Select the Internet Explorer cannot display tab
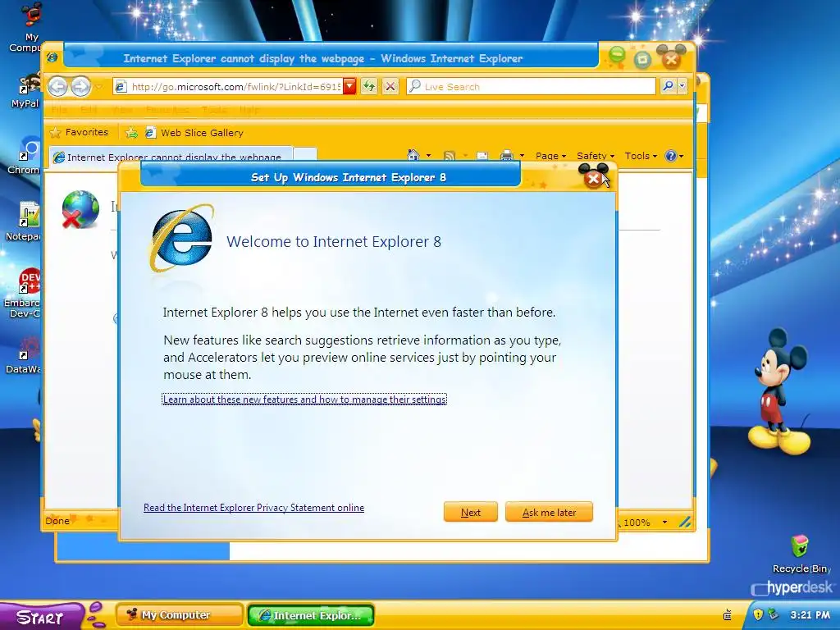Image resolution: width=840 pixels, height=630 pixels. tap(171, 157)
